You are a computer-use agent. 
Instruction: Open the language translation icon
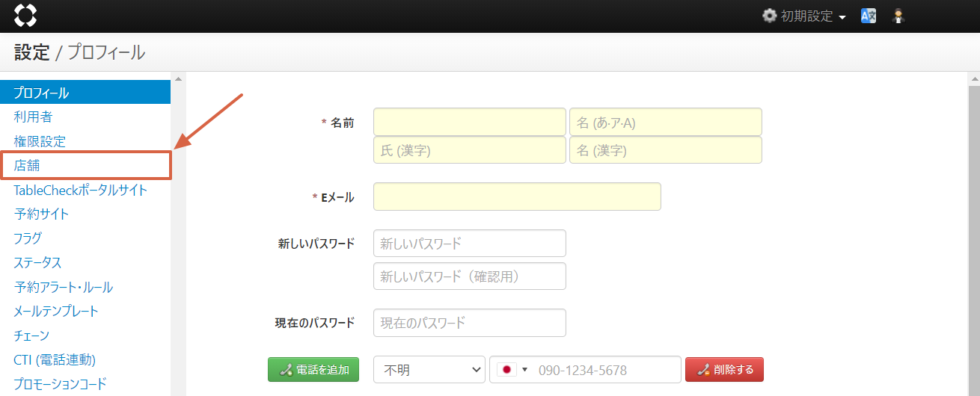coord(869,16)
